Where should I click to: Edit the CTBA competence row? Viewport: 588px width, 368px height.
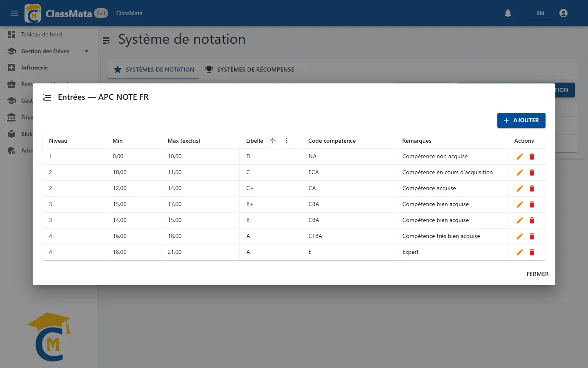(519, 236)
